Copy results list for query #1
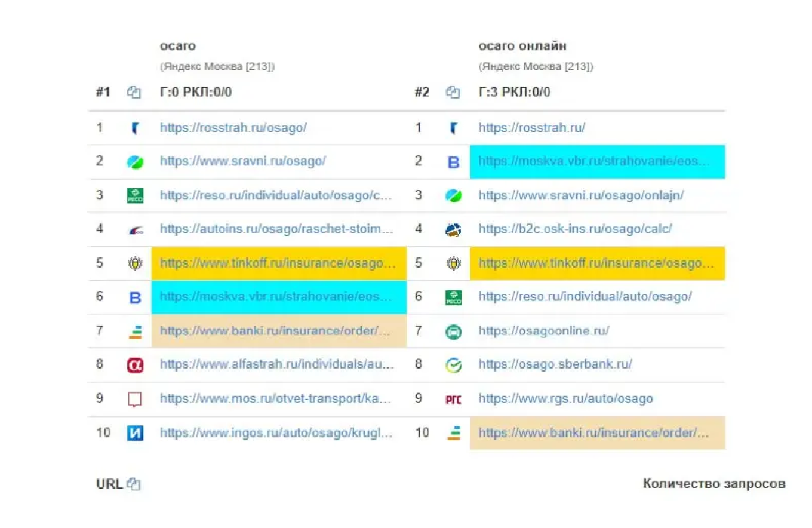 134,93
